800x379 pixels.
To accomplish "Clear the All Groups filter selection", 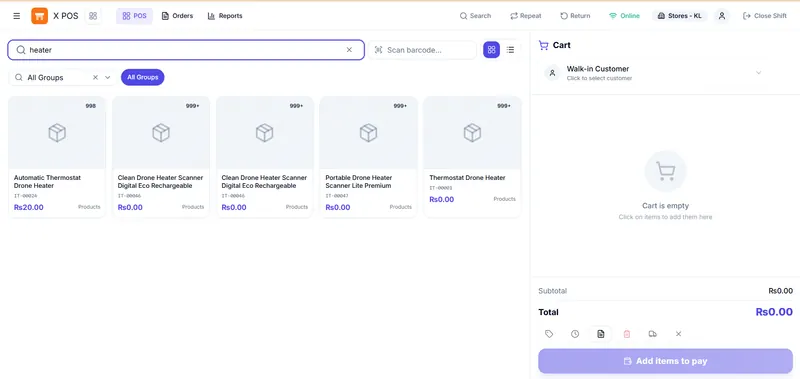I will (x=95, y=78).
